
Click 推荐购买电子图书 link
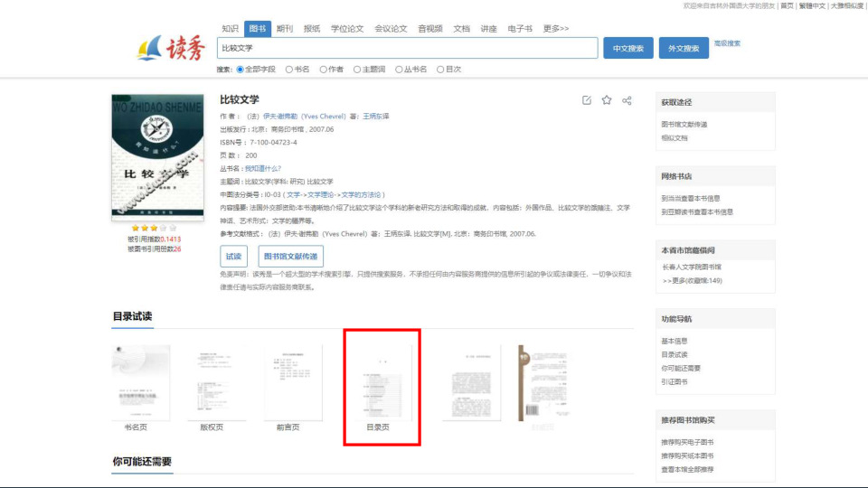(x=687, y=443)
